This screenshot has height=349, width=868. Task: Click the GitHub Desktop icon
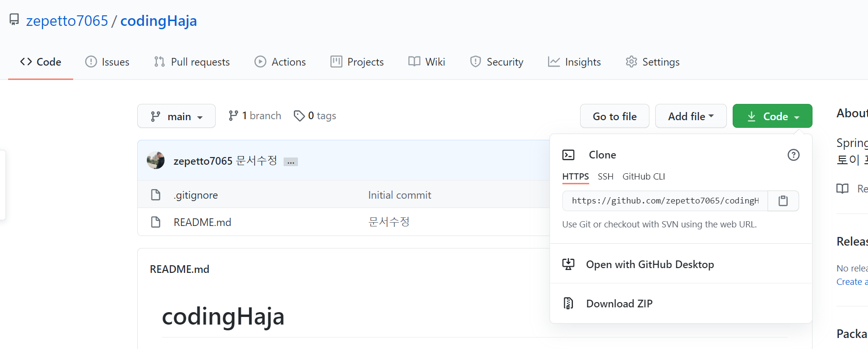(568, 264)
